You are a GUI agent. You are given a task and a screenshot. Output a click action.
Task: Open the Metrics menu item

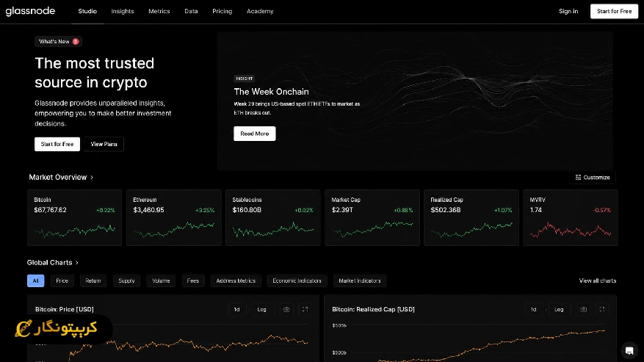click(159, 11)
